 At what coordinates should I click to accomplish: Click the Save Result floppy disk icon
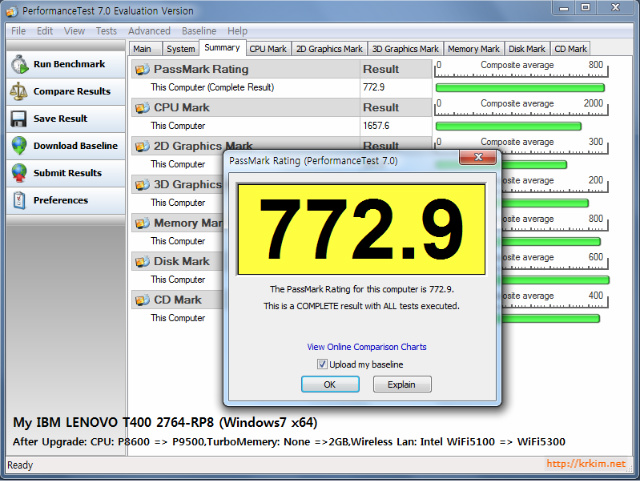(19, 119)
